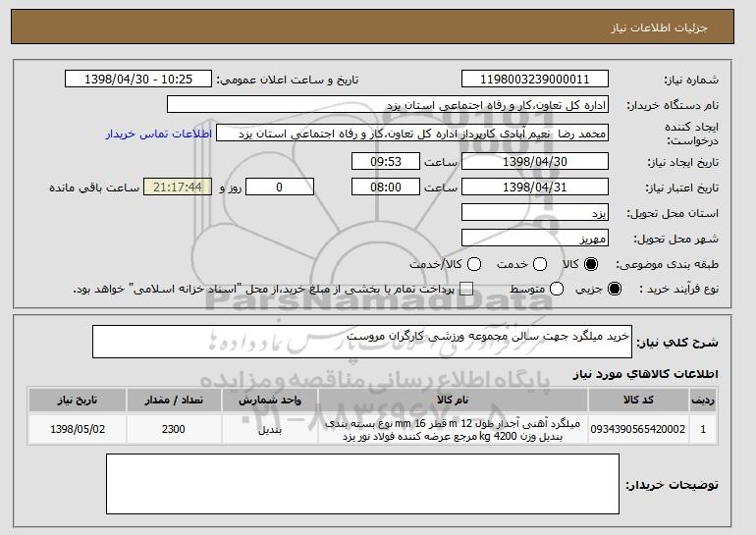Click the شرح کلی نیاز label
This screenshot has width=756, height=535.
pyautogui.click(x=677, y=343)
